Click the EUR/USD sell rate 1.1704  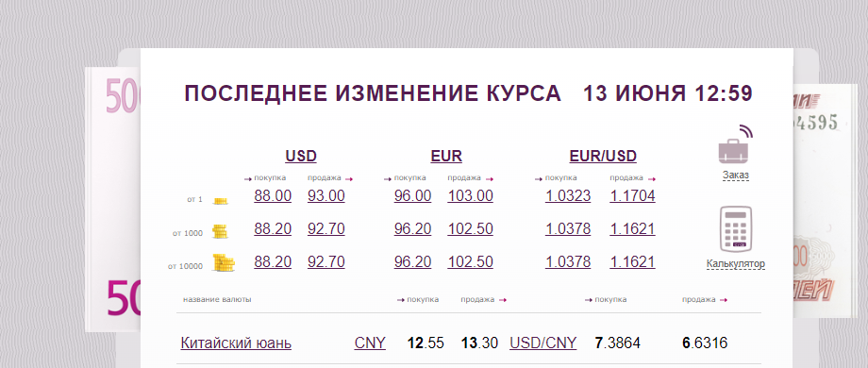tap(632, 196)
